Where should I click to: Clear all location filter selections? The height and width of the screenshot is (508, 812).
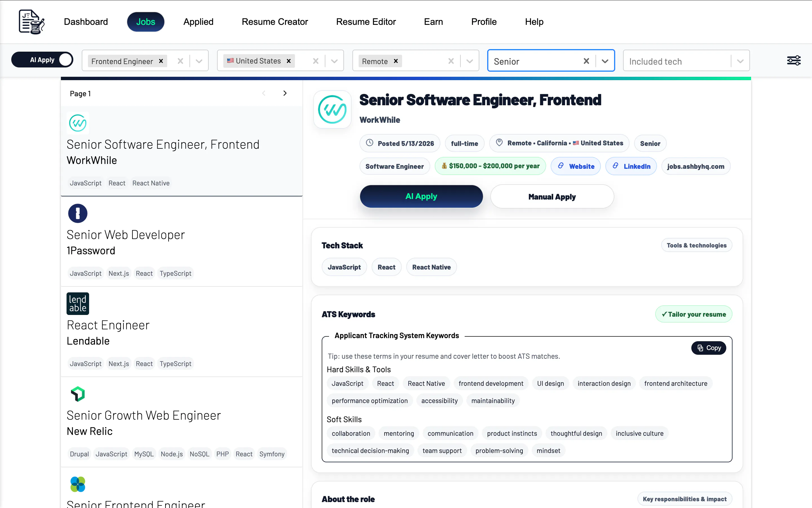click(316, 61)
